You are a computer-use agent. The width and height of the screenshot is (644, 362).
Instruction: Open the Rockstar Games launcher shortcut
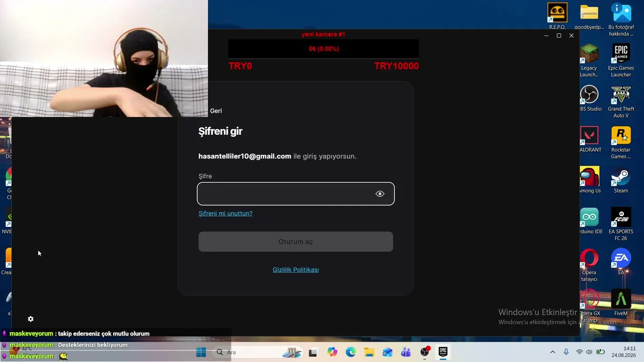coord(621,142)
